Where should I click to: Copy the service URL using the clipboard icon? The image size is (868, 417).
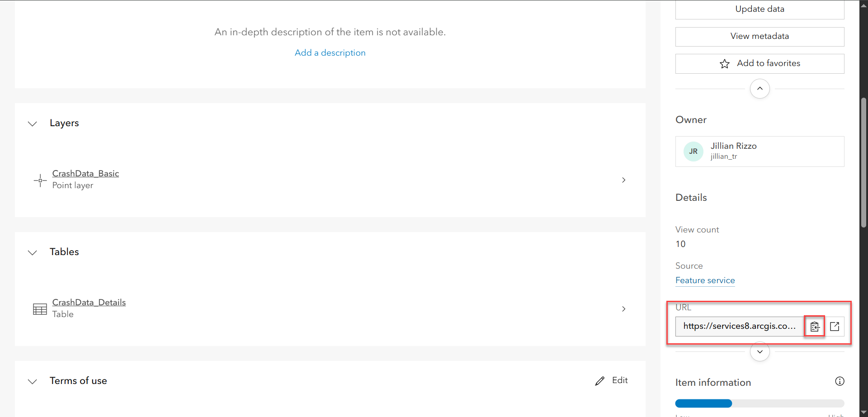click(814, 326)
